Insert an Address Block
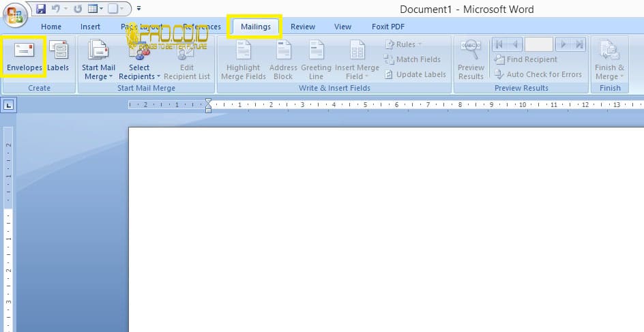The image size is (644, 332). 283,60
